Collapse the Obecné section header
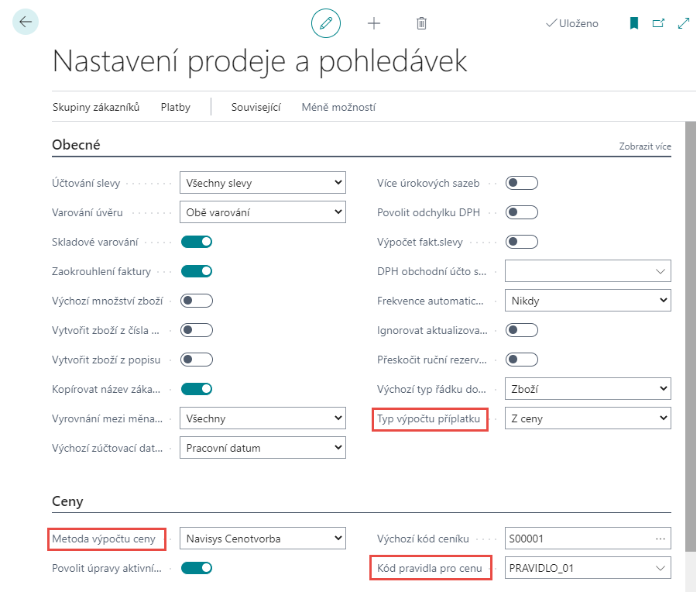This screenshot has height=592, width=700. pyautogui.click(x=76, y=145)
